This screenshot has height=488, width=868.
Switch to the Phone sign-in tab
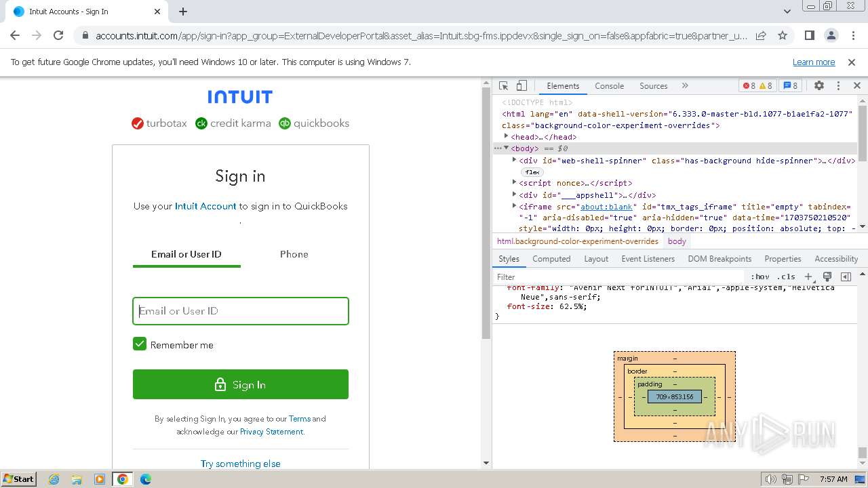[x=294, y=254]
